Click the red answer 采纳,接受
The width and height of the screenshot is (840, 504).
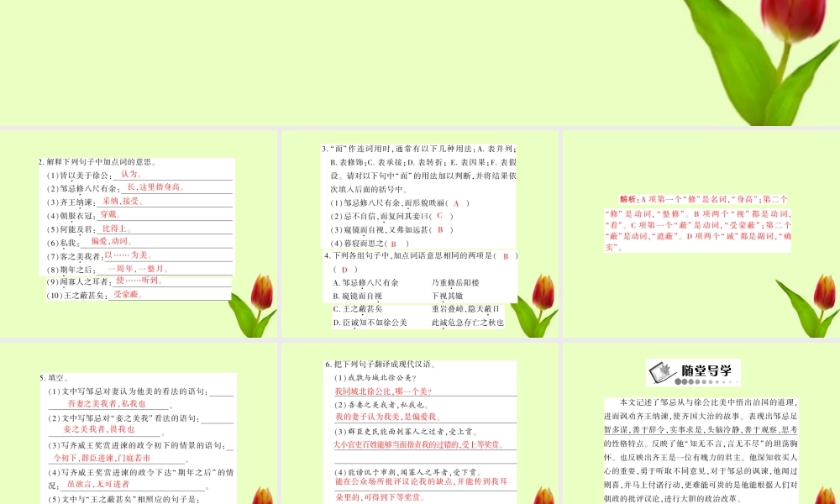click(123, 201)
